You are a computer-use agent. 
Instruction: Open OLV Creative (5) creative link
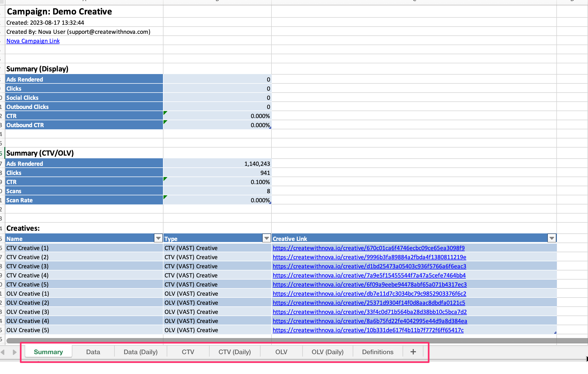[x=368, y=330]
